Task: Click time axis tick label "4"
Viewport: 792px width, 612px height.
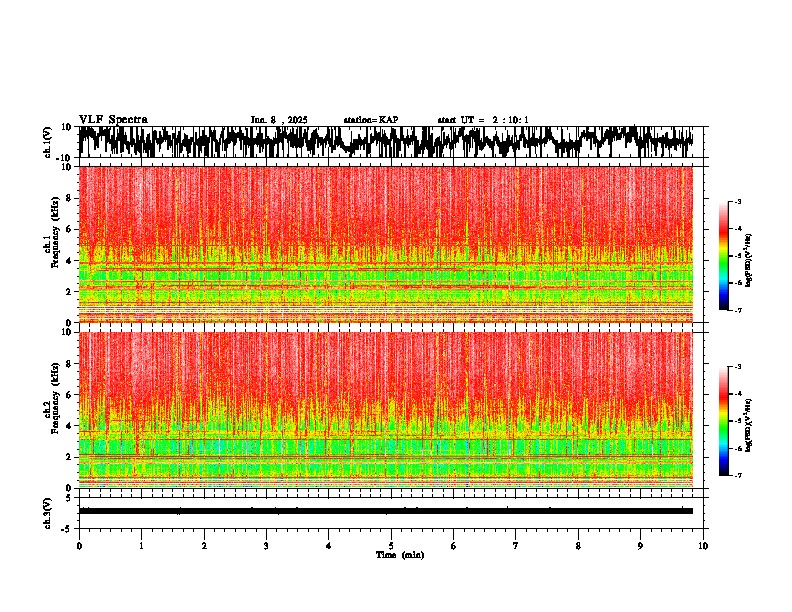Action: tap(329, 546)
